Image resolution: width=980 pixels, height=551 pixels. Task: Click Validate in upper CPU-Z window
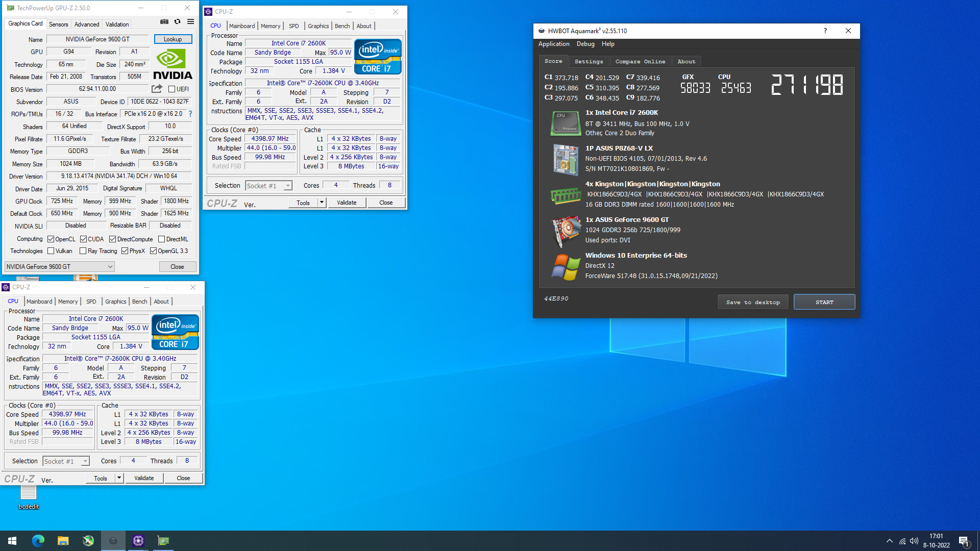[347, 203]
